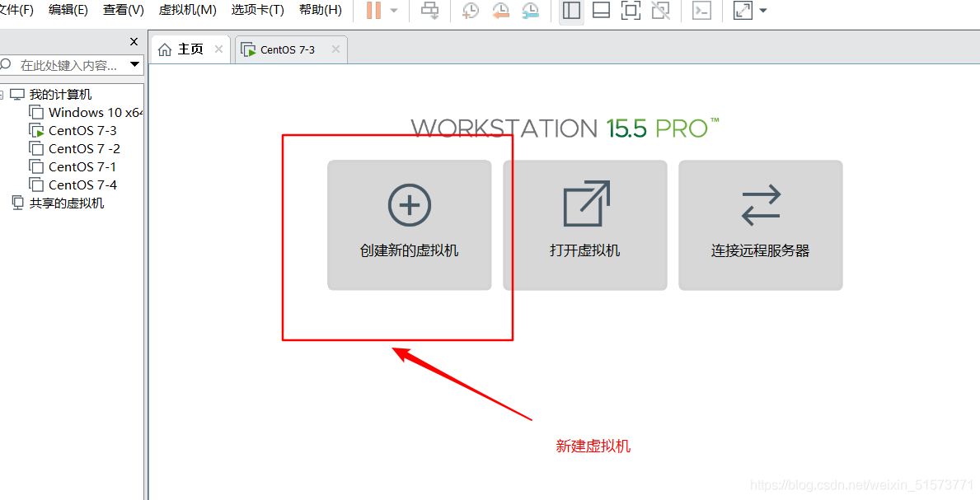Enter full screen mode icon
This screenshot has width=980, height=500.
tap(631, 11)
